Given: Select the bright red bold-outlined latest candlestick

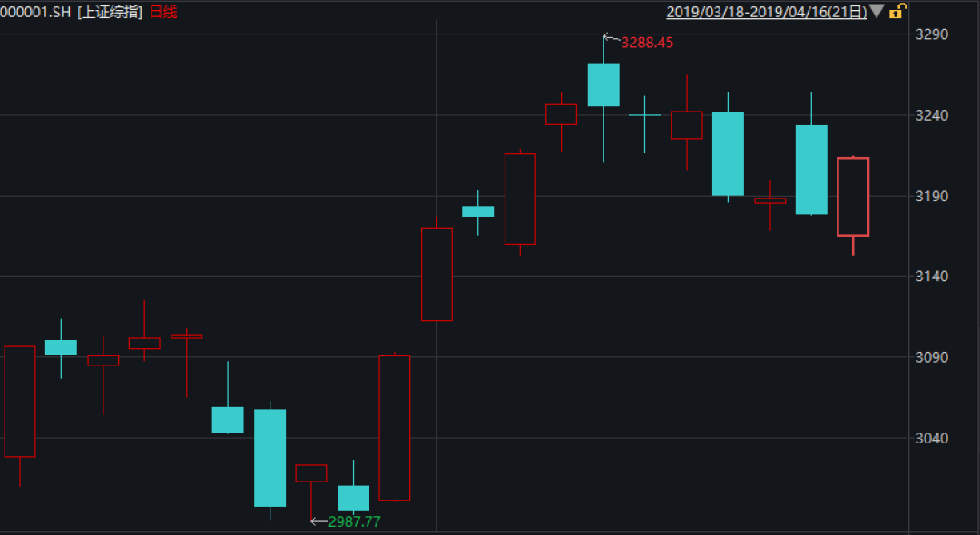Looking at the screenshot, I should click(853, 197).
